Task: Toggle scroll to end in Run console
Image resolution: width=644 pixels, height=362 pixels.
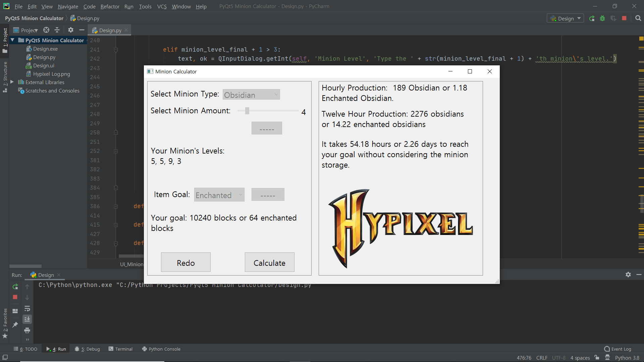Action: [27, 319]
